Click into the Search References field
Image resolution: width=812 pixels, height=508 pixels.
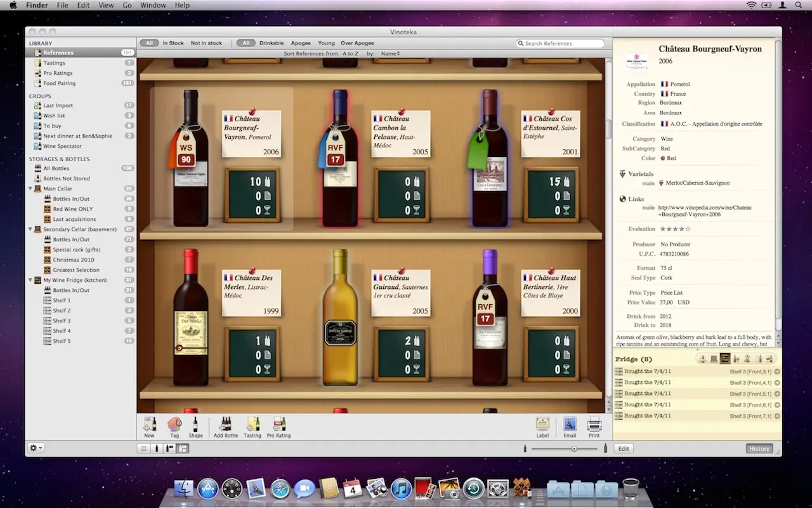point(560,44)
